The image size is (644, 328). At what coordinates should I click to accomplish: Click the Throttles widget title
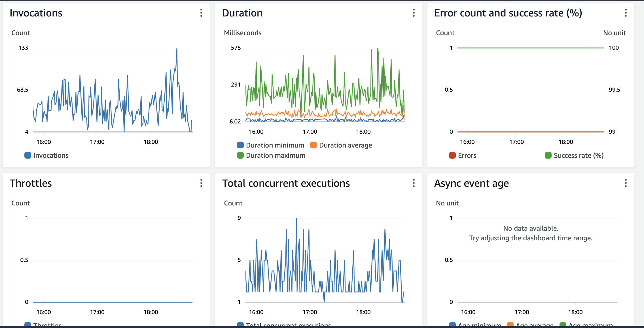click(x=31, y=183)
